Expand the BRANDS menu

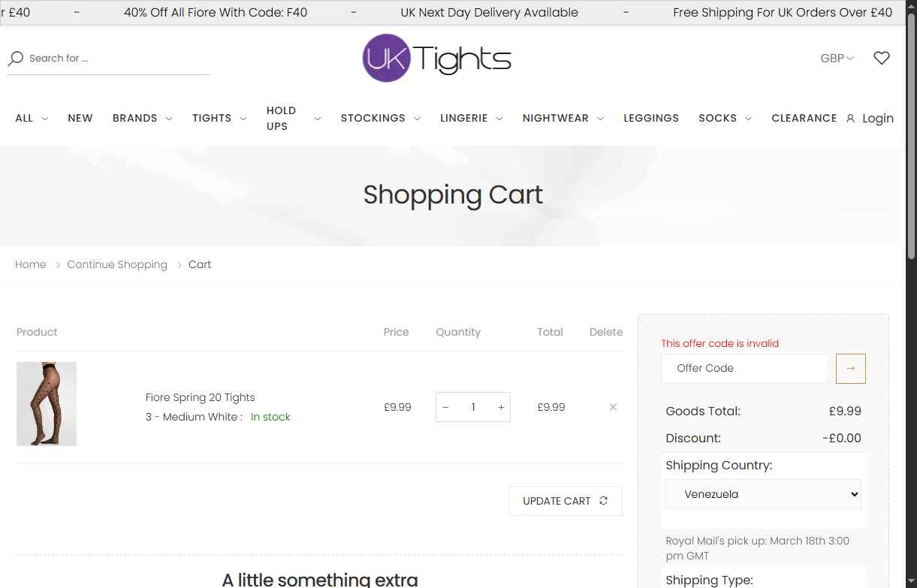tap(142, 118)
